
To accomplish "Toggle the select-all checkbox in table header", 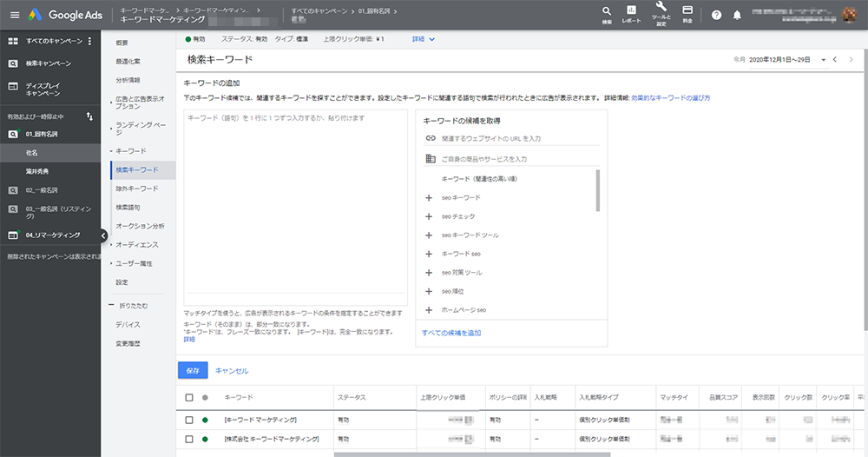I will point(188,397).
